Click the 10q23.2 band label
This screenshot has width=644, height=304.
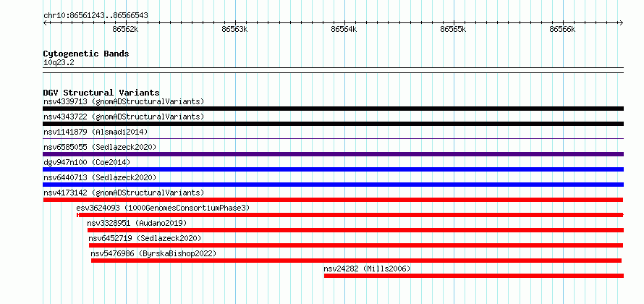coord(59,62)
